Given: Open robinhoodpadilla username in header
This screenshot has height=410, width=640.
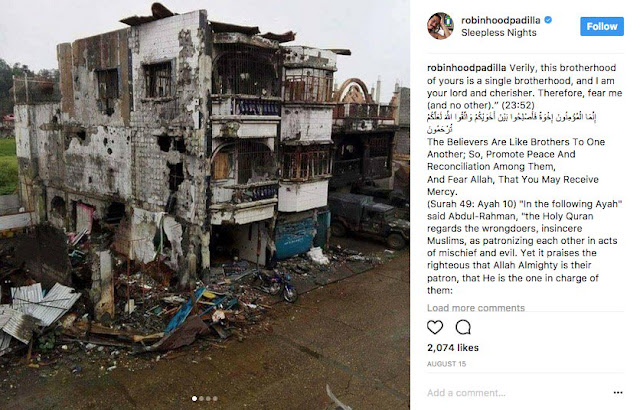Looking at the screenshot, I should click(500, 20).
